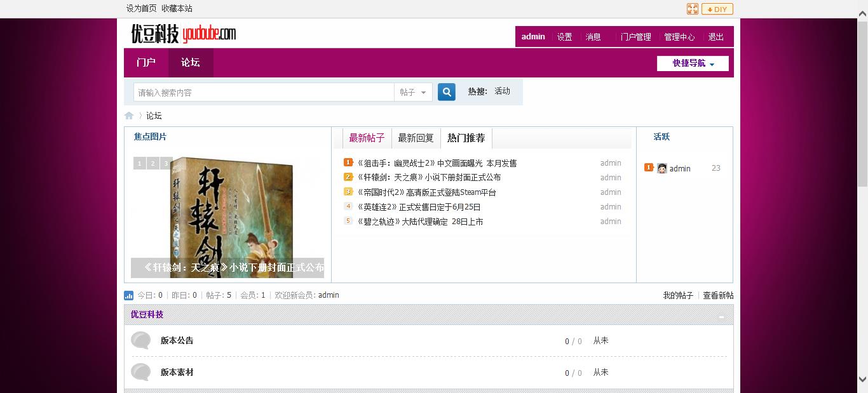Open the 快捷导航 dropdown
The image size is (868, 393).
tap(692, 63)
